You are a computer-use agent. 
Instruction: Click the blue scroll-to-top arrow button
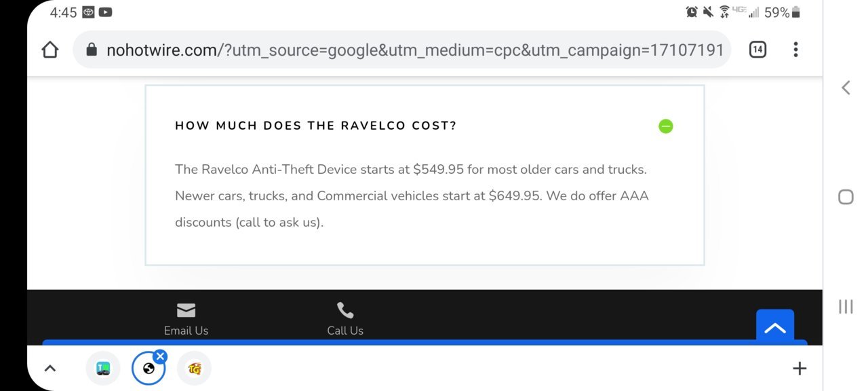(775, 327)
